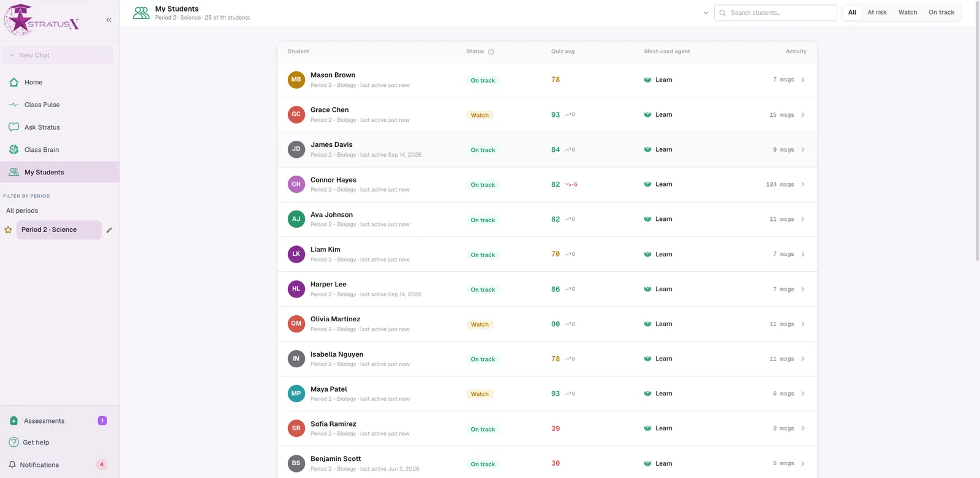Toggle the star next to Period 2 · Science
The width and height of the screenshot is (980, 478).
pyautogui.click(x=8, y=230)
